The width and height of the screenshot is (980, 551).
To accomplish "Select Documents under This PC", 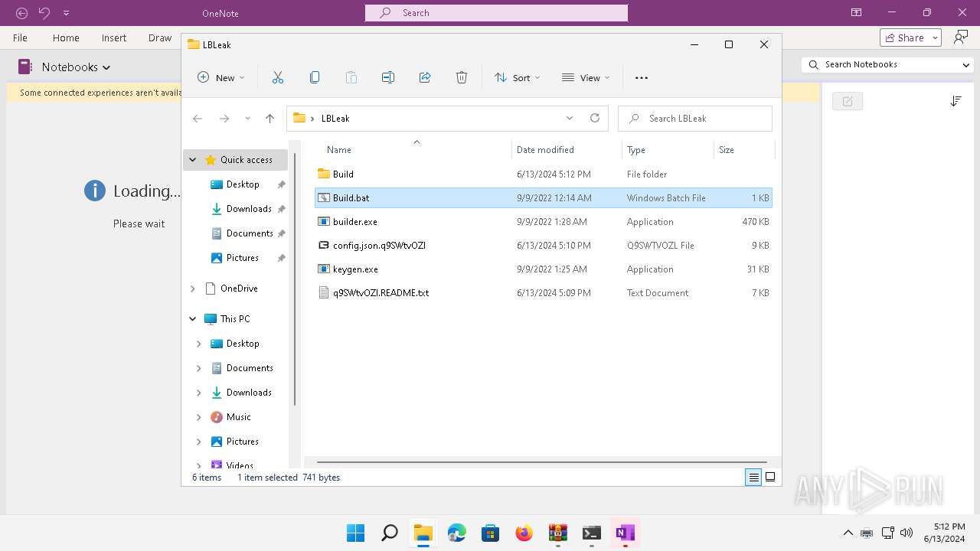I will tap(250, 368).
